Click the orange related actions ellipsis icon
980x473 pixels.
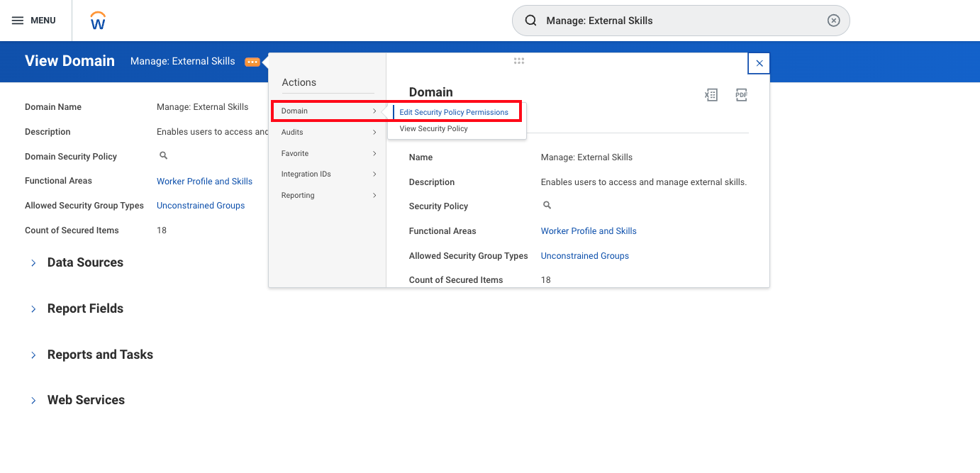tap(252, 62)
